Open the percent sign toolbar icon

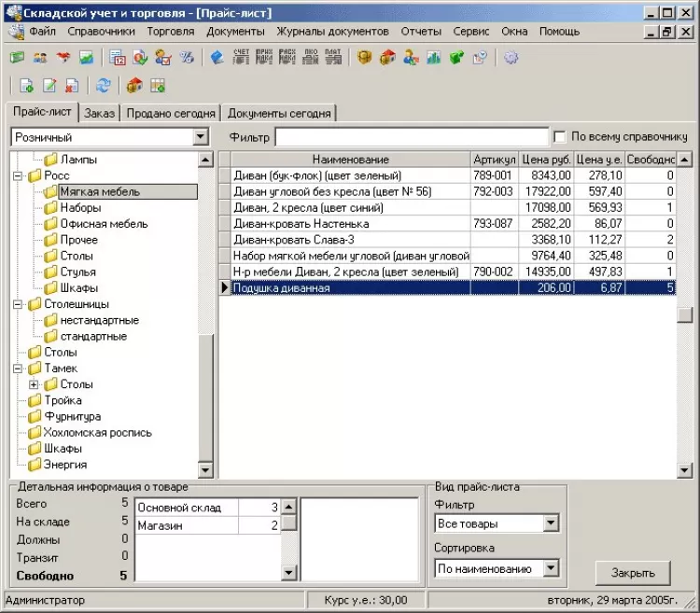point(187,58)
